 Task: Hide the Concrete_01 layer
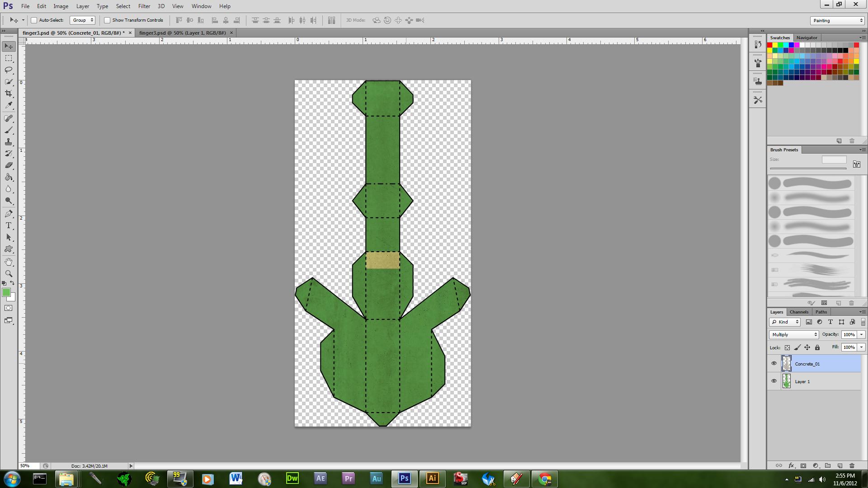pyautogui.click(x=774, y=363)
